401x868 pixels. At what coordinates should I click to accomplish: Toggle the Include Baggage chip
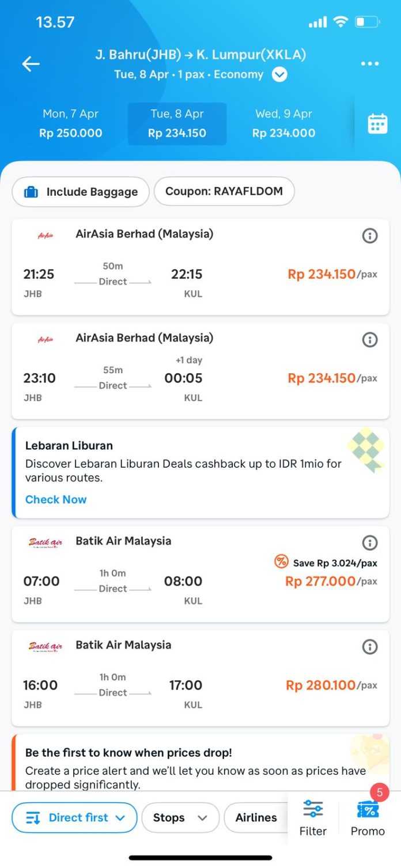pyautogui.click(x=81, y=192)
